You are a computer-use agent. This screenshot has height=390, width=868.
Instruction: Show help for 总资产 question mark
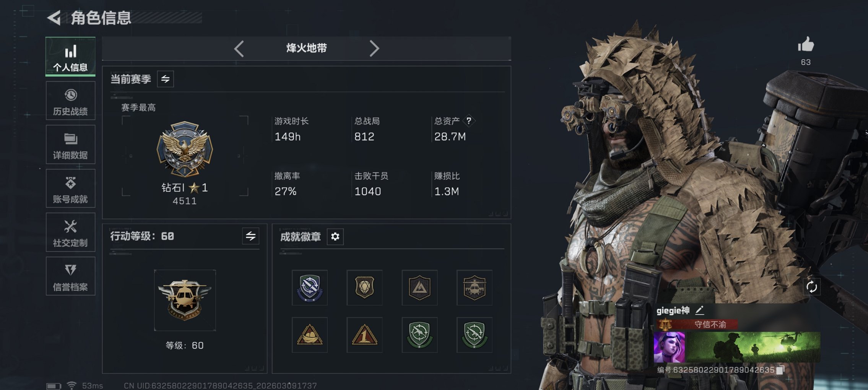click(x=469, y=121)
